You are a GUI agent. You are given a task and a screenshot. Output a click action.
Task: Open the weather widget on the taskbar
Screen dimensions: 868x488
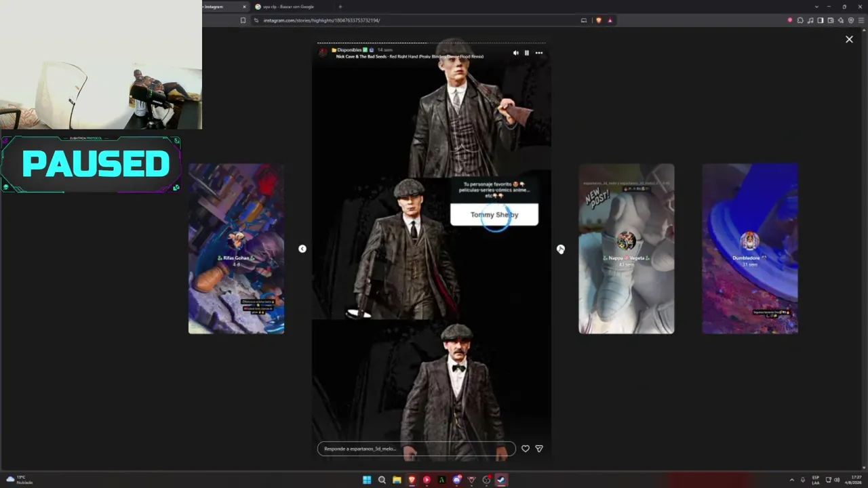pyautogui.click(x=19, y=480)
